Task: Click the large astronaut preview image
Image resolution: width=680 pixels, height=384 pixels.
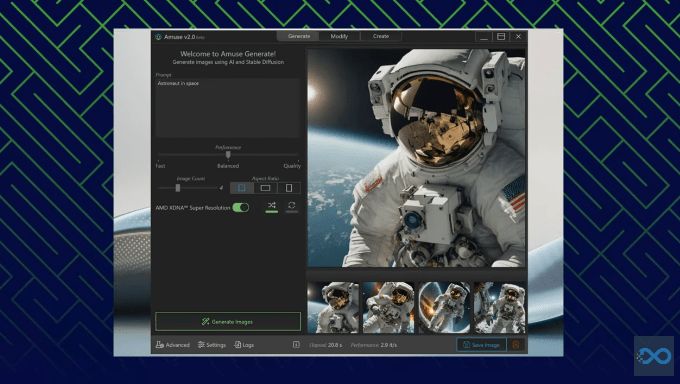Action: click(x=416, y=158)
